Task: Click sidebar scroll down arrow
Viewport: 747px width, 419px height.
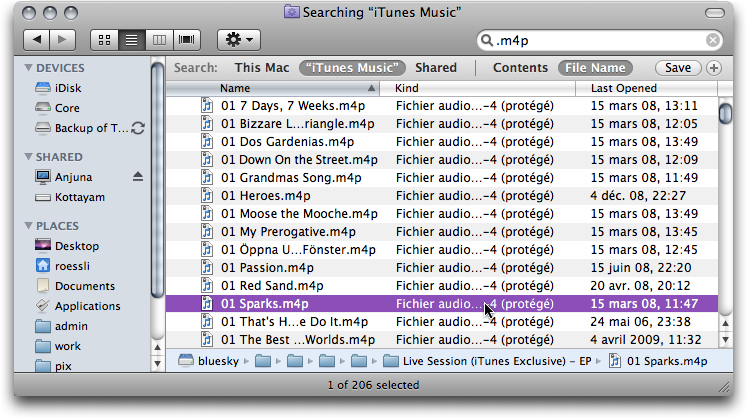Action: [157, 364]
